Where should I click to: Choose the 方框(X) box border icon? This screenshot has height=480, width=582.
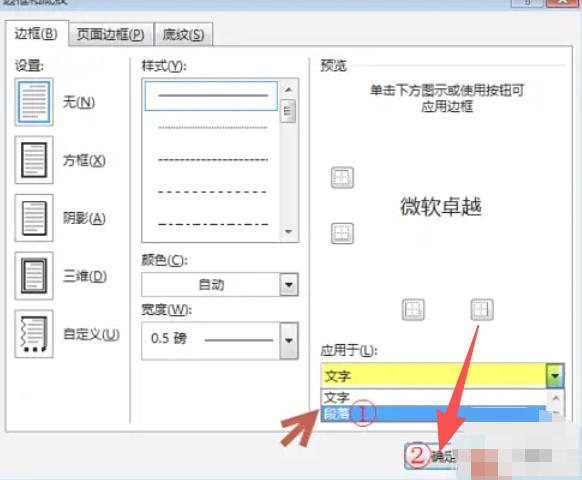click(x=34, y=160)
